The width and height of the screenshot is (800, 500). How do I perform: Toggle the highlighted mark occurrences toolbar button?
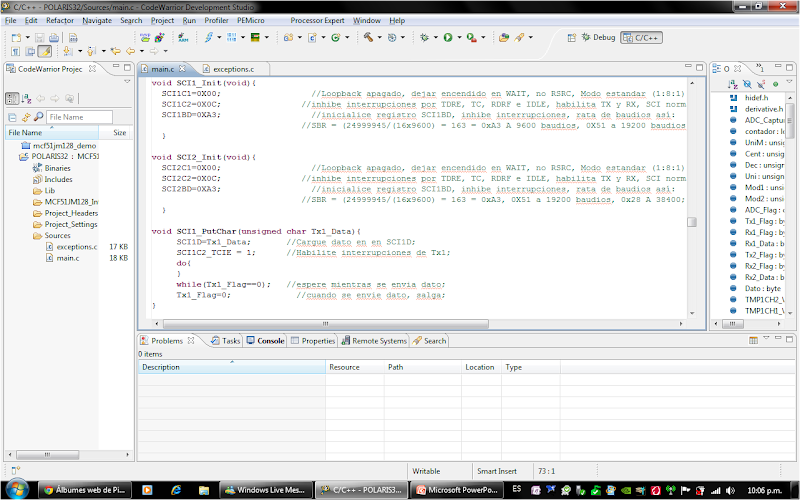coord(44,50)
